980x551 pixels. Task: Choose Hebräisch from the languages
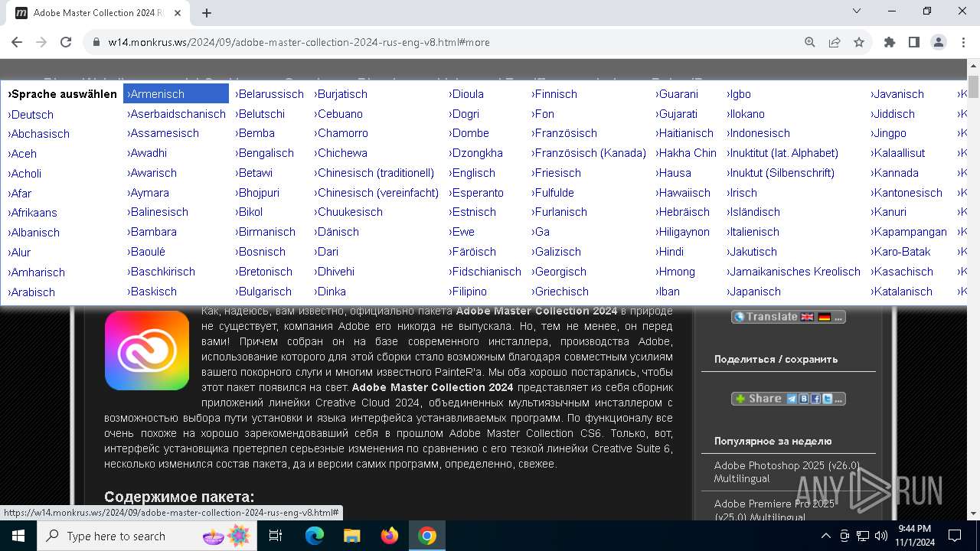coord(683,212)
